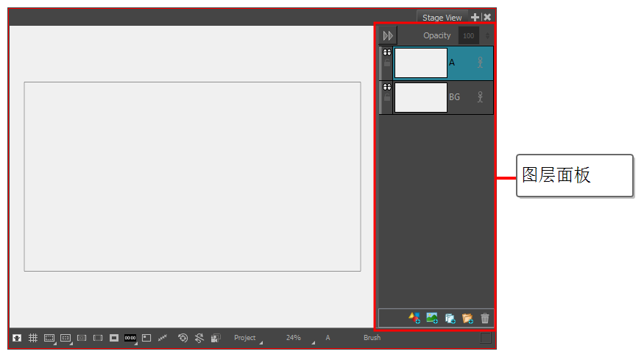644x357 pixels.
Task: Lock layer A with padlock icon
Action: 387,64
